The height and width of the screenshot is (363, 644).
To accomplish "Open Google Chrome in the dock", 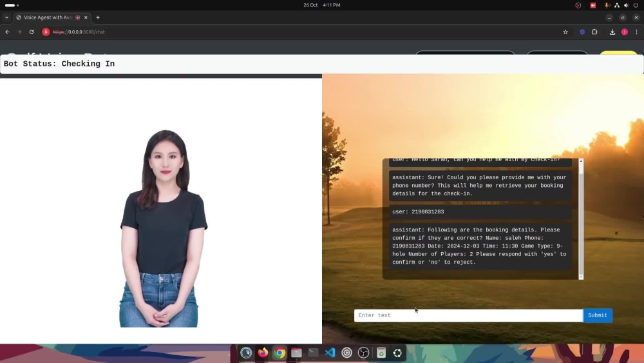I will 279,353.
